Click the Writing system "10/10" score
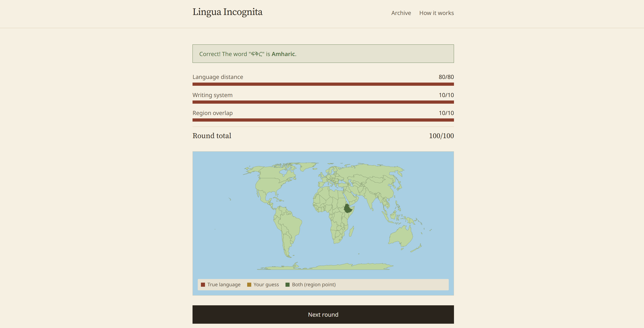Screen dimensions: 644x328 point(446,95)
